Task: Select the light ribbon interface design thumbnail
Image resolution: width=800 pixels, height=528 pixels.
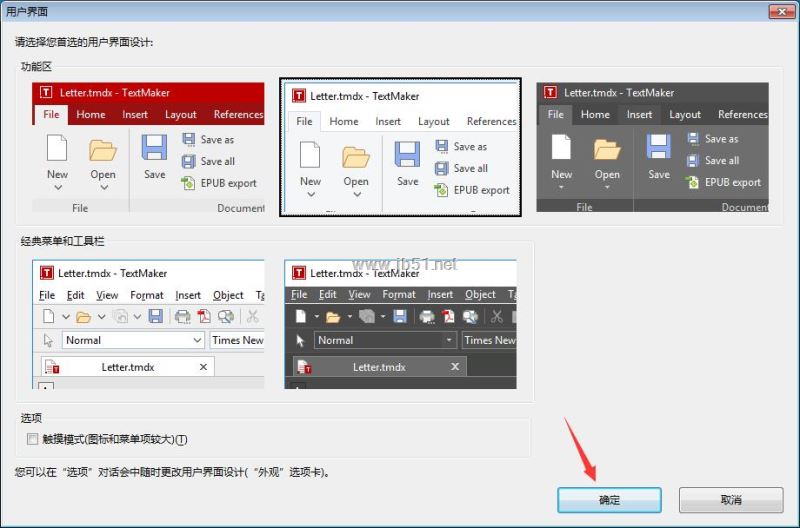Action: tap(401, 147)
